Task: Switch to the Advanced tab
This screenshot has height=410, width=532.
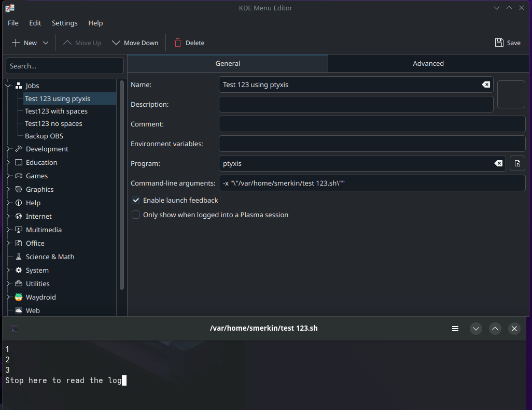Action: [x=428, y=63]
